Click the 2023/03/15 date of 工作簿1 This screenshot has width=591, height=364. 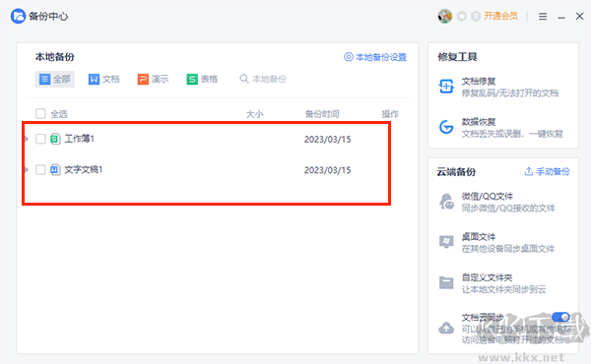328,140
